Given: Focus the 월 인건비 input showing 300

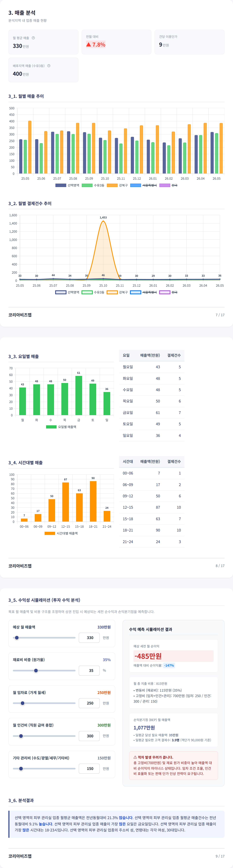Looking at the screenshot, I should click(x=89, y=736).
